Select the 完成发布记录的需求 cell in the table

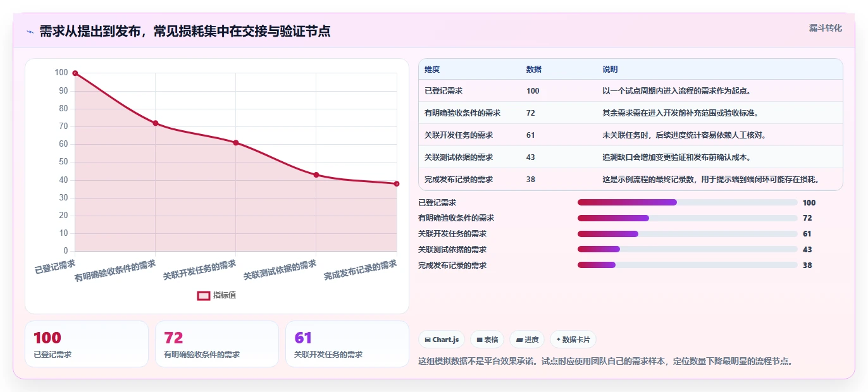click(469, 180)
